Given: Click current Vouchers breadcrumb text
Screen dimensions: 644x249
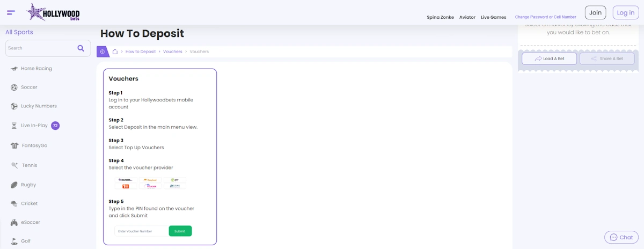Looking at the screenshot, I should coord(199,52).
